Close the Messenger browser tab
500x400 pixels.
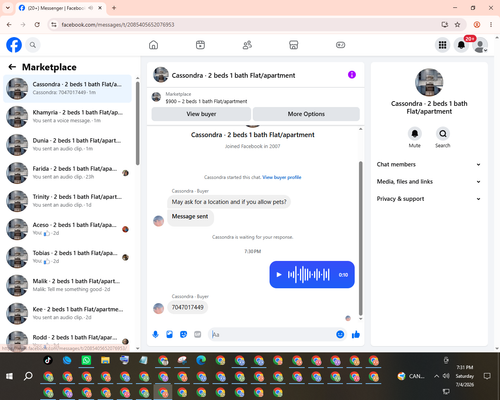pos(100,8)
